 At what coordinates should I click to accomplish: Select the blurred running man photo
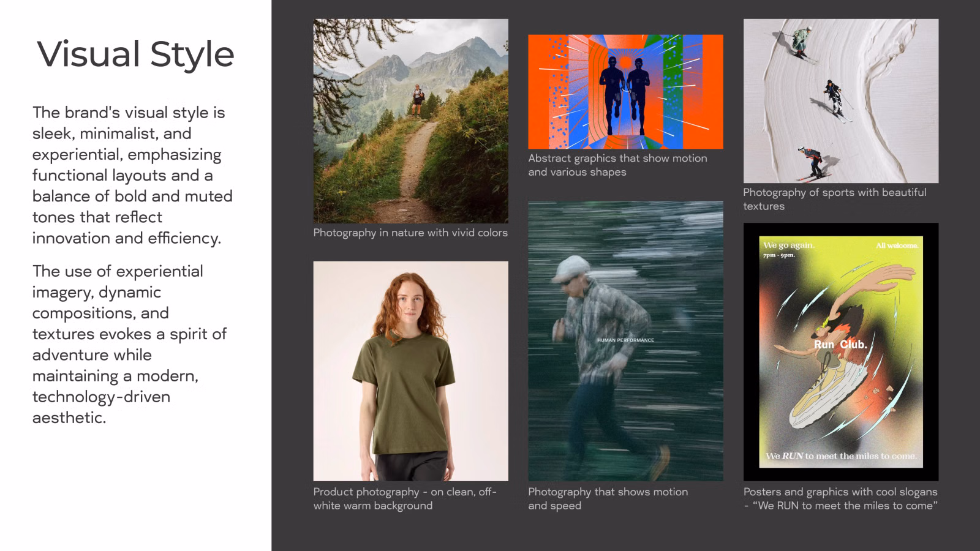click(x=625, y=341)
